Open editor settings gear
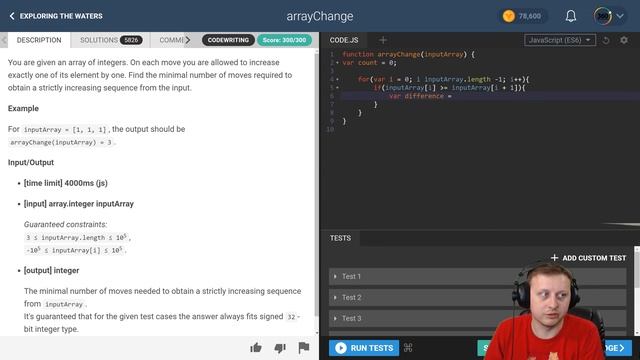 tap(624, 40)
